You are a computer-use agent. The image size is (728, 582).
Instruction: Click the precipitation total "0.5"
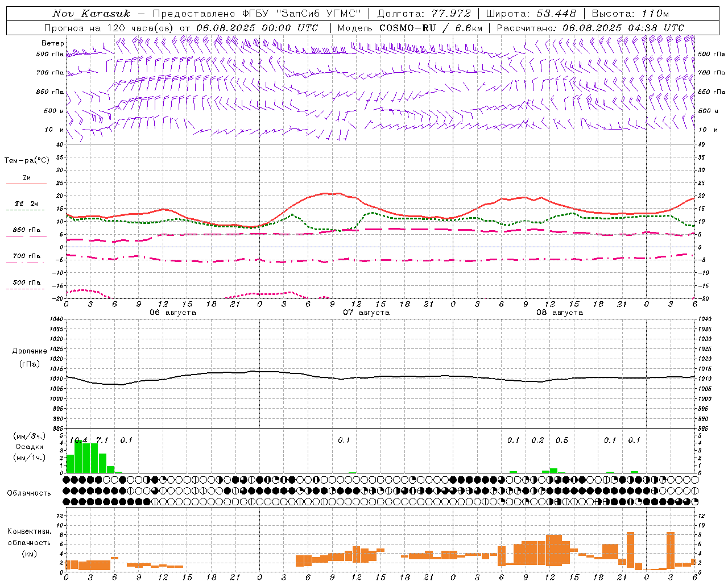tap(562, 440)
